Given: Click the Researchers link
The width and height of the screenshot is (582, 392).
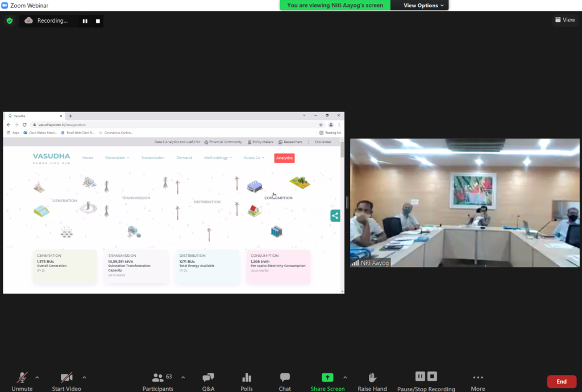Looking at the screenshot, I should coord(290,142).
